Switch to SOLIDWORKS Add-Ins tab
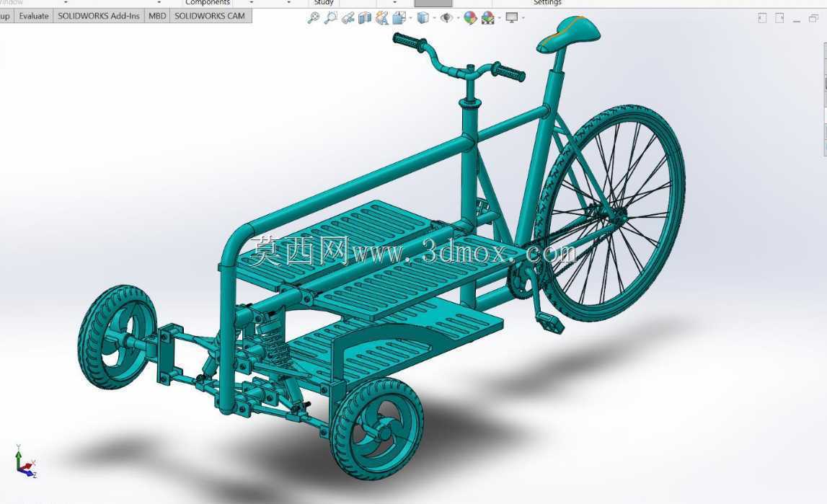This screenshot has width=827, height=504. pyautogui.click(x=99, y=17)
